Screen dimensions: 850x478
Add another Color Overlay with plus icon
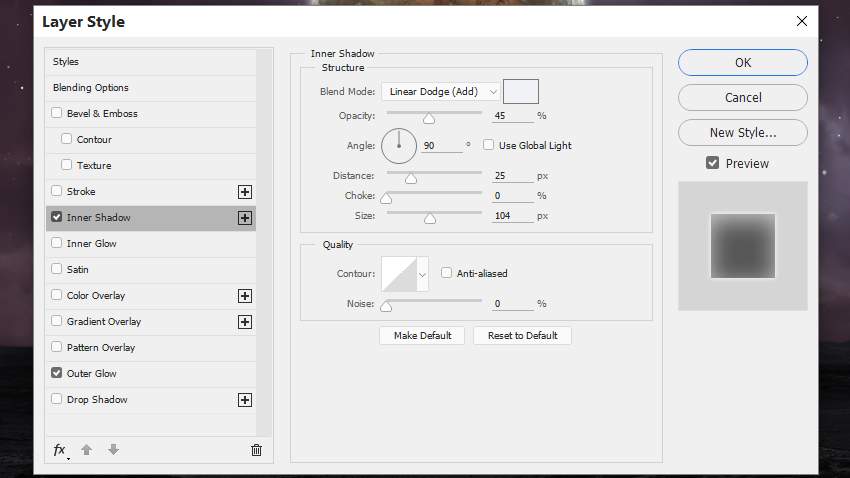tap(245, 296)
